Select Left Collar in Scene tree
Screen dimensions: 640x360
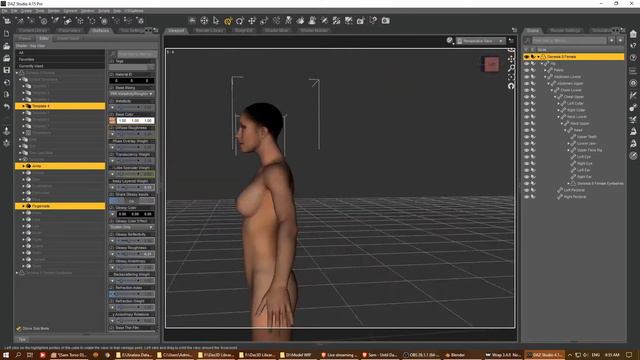tap(575, 103)
